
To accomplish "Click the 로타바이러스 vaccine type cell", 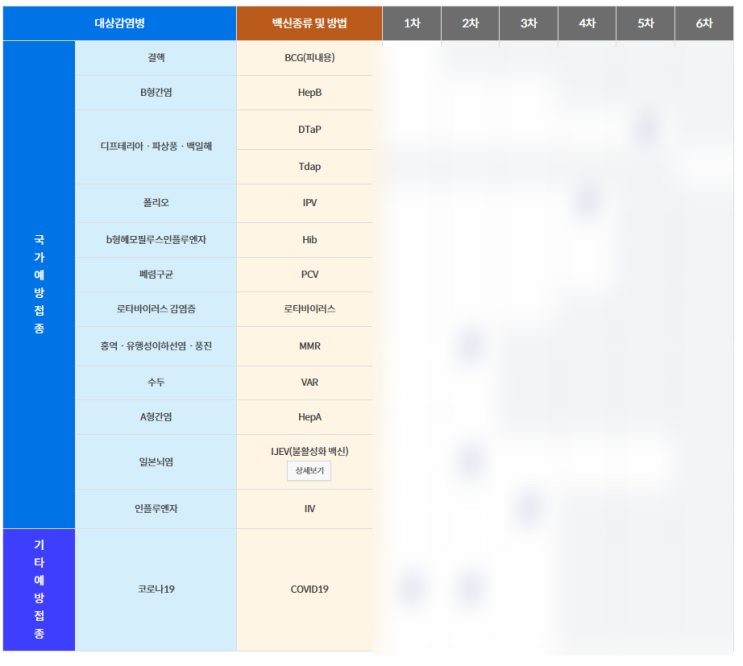I will point(309,309).
